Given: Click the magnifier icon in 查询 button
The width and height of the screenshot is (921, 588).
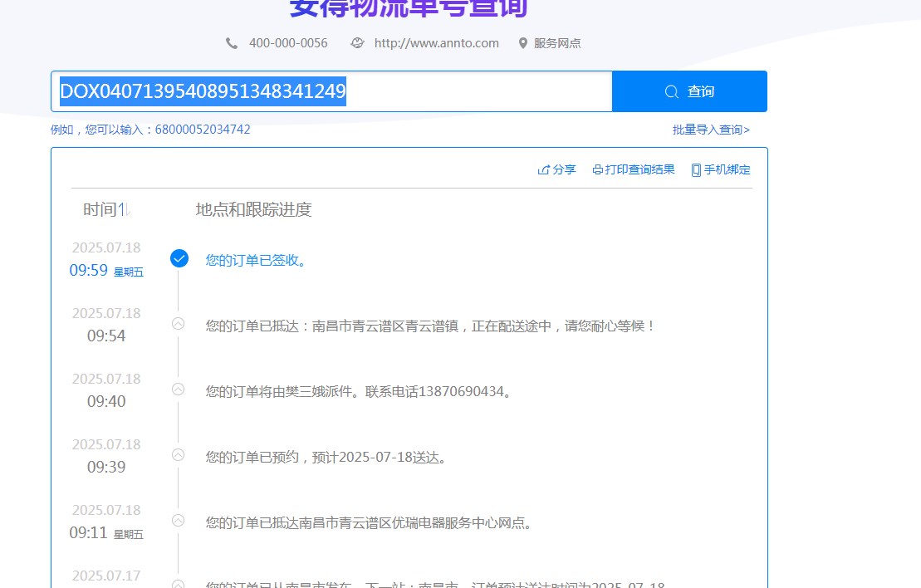Looking at the screenshot, I should [671, 91].
